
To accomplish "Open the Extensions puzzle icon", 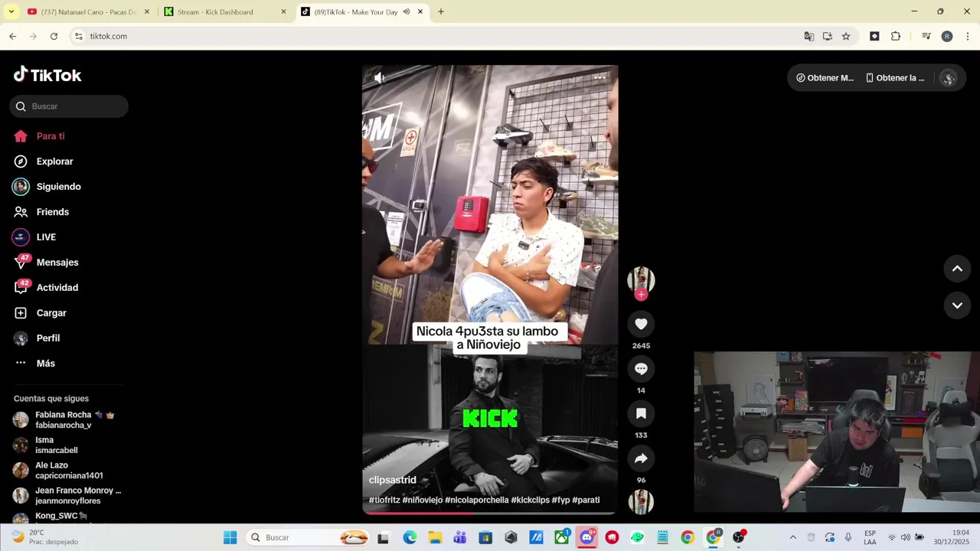I will [896, 36].
